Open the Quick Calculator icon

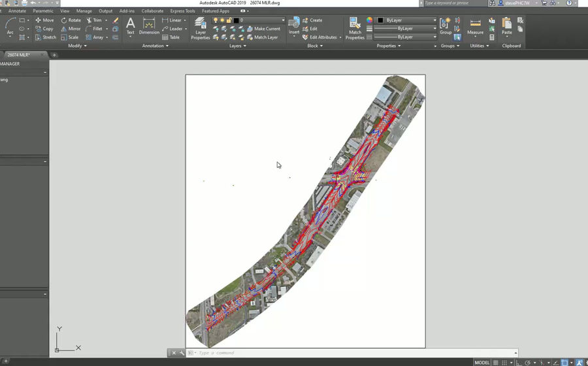[491, 37]
